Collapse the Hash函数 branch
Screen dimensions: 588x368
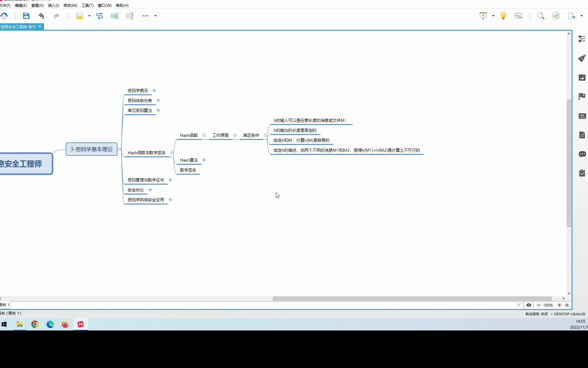click(204, 135)
